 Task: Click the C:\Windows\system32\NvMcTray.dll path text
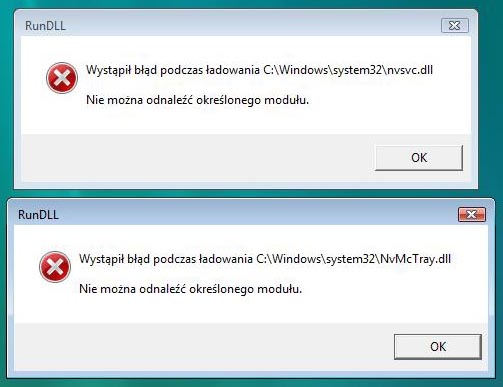[353, 259]
